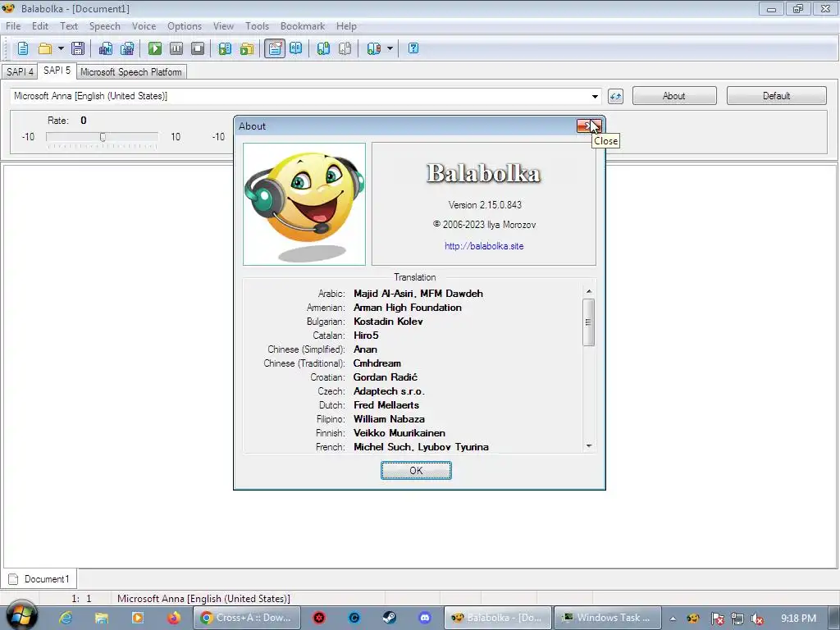Click the translation list scrollbar thumb
Image resolution: width=840 pixels, height=630 pixels.
[x=589, y=322]
